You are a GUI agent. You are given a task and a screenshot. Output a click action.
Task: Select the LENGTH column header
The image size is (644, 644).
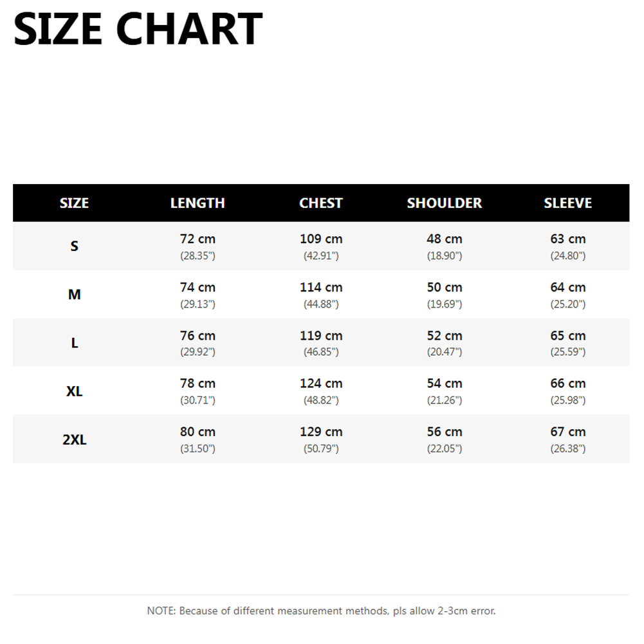[x=198, y=203]
